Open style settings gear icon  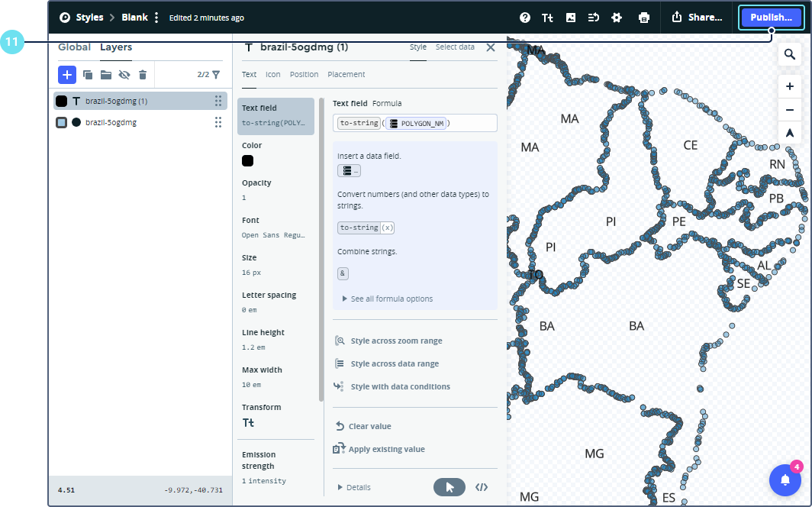(x=617, y=18)
